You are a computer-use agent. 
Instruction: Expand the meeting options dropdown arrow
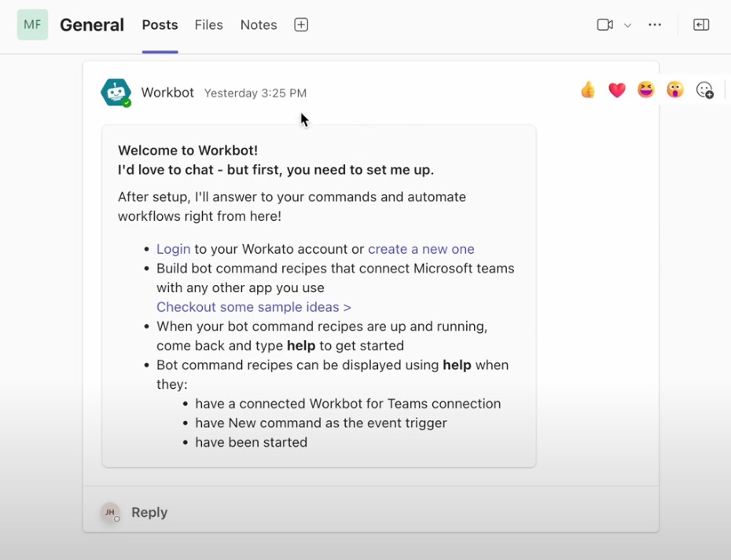click(x=627, y=25)
